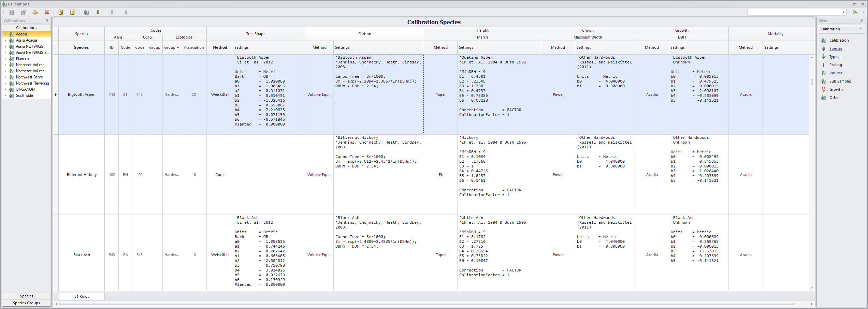Image resolution: width=868 pixels, height=309 pixels.
Task: Click the refresh icon in the toolbar
Action: pos(35,12)
